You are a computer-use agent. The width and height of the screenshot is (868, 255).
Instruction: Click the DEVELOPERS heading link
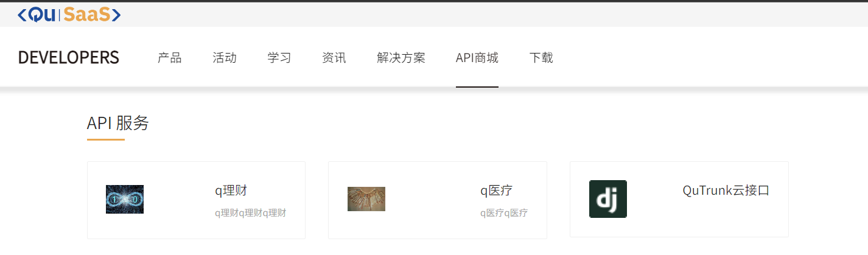(x=69, y=58)
